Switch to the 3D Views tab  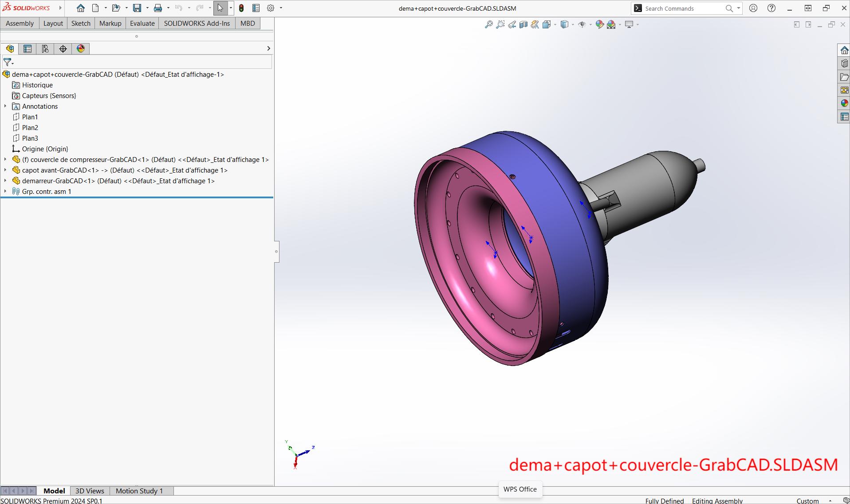point(90,491)
